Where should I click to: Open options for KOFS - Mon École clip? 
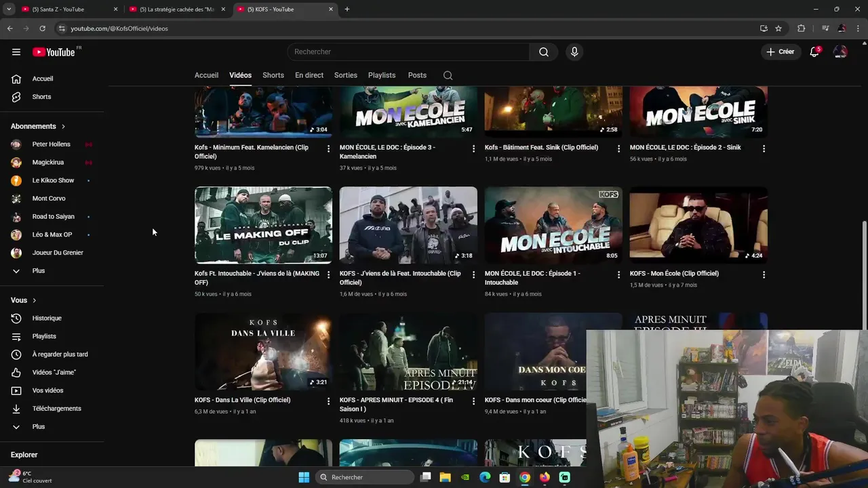[764, 274]
